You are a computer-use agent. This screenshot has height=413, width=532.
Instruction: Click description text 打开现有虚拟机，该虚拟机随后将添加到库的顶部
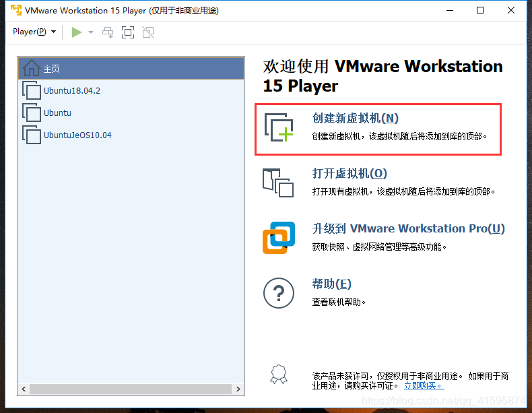click(x=403, y=192)
